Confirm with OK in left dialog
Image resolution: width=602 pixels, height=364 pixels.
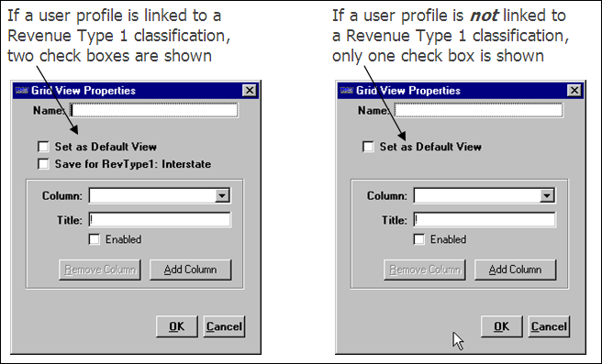[x=177, y=326]
